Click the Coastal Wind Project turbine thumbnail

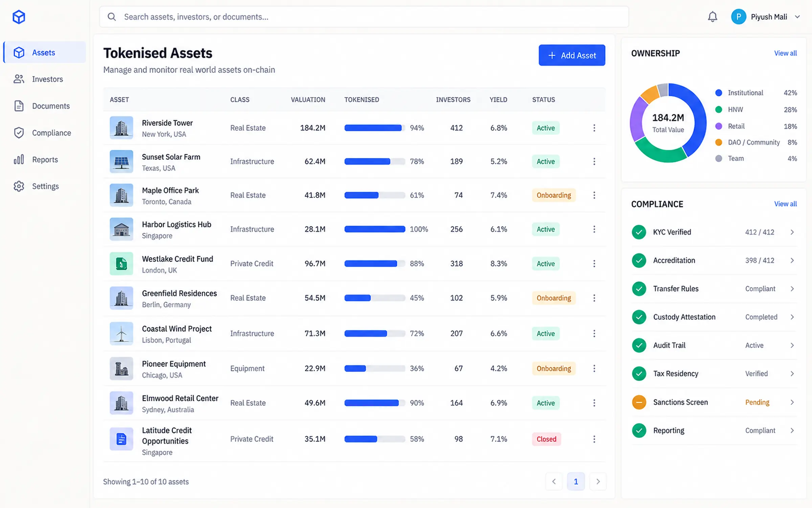tap(121, 333)
